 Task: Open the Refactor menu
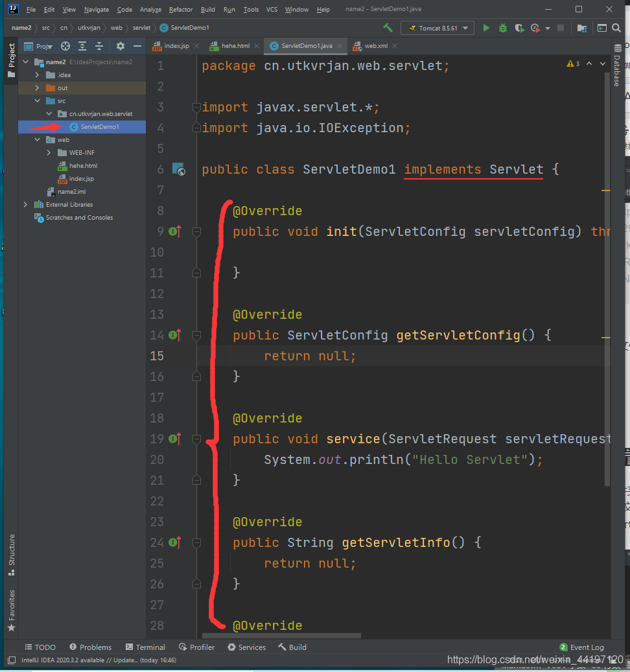[x=181, y=10]
